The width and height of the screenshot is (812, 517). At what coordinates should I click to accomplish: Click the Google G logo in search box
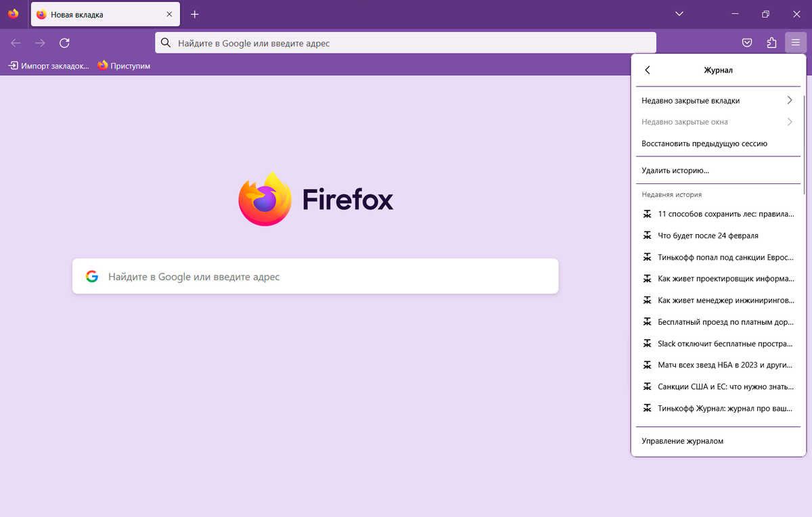click(x=92, y=276)
